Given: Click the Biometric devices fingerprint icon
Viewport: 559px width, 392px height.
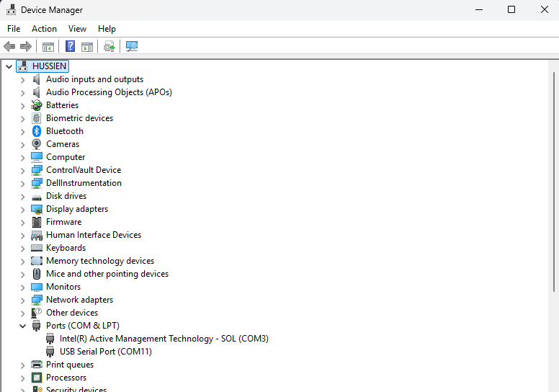Looking at the screenshot, I should click(x=36, y=118).
